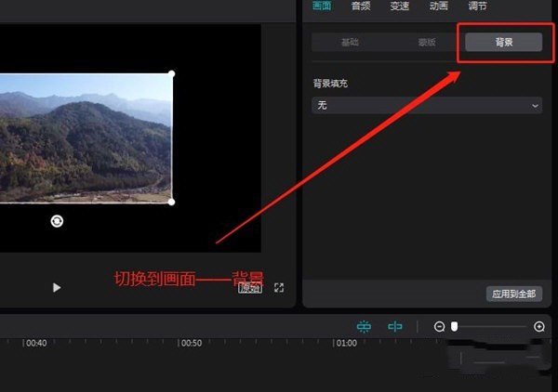Open the 调节 tab

coord(477,7)
